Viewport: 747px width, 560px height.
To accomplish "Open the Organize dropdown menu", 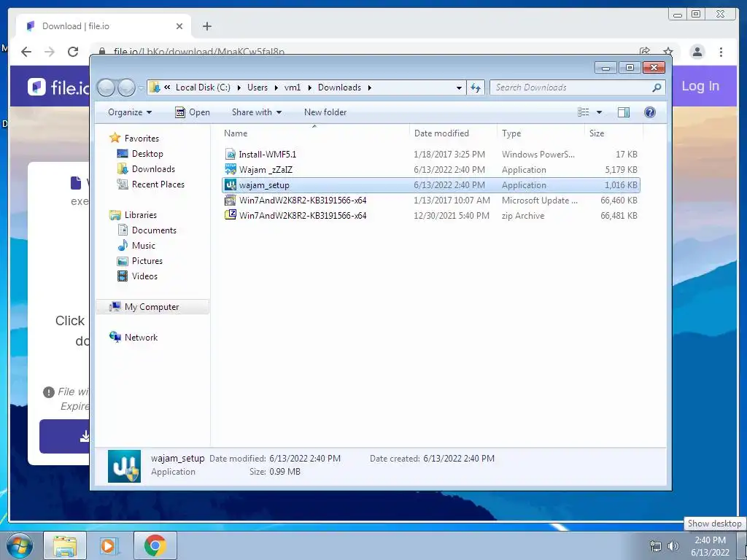I will click(130, 112).
